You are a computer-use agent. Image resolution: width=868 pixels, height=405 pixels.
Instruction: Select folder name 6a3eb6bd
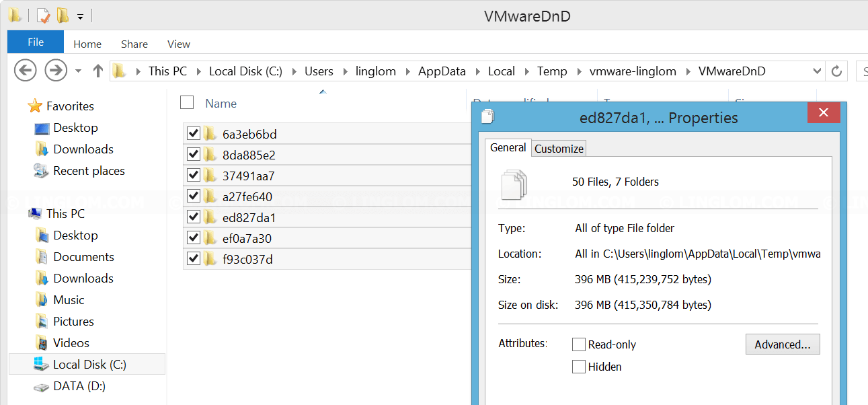coord(249,134)
